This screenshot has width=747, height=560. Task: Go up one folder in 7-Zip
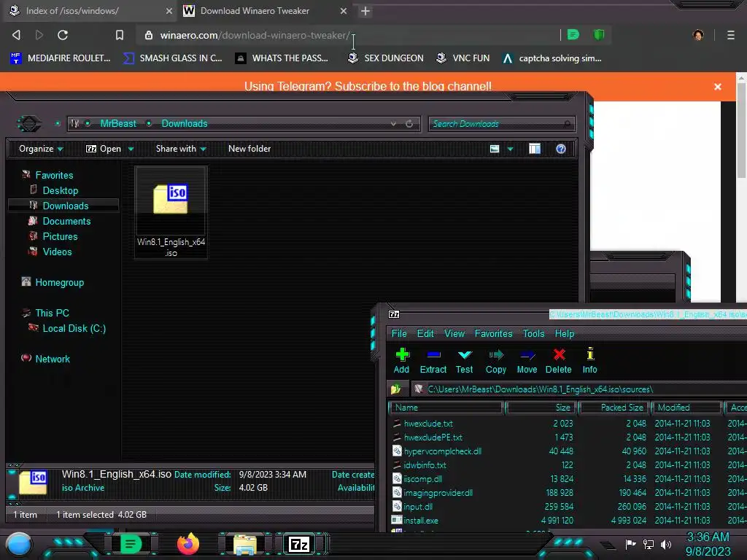tap(396, 389)
